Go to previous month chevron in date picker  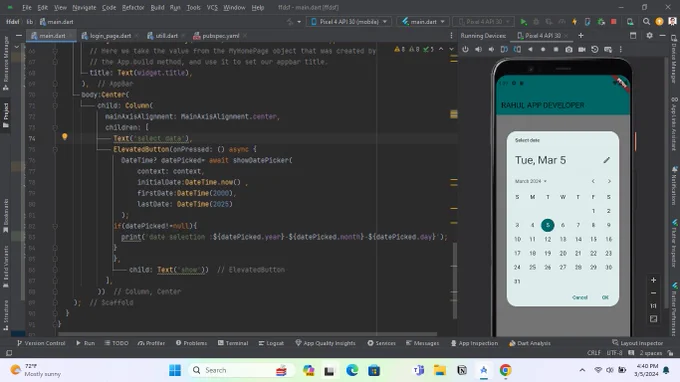593,181
